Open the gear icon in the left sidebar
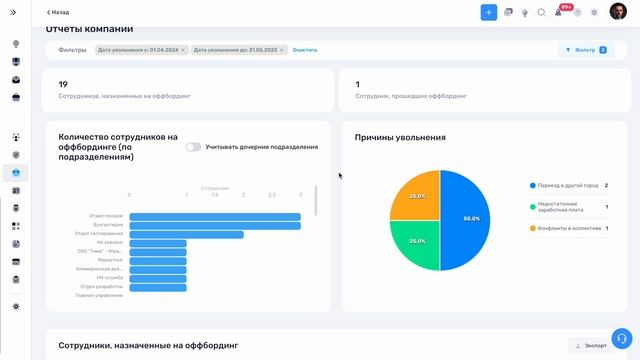 pyautogui.click(x=16, y=307)
